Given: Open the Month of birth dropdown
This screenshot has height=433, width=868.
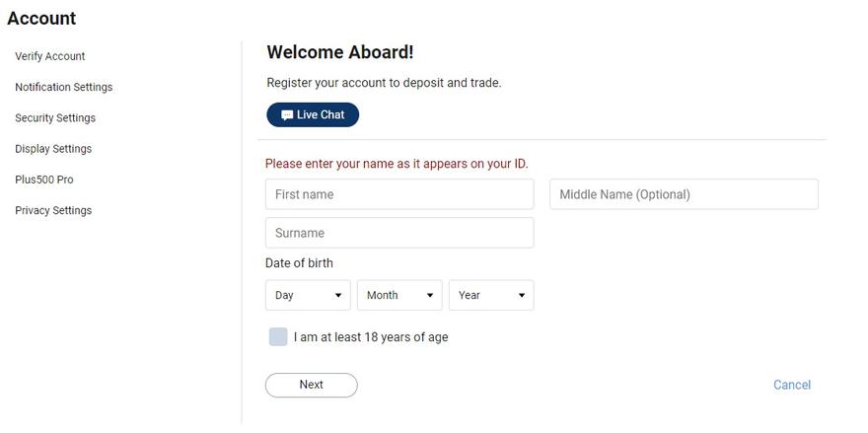Looking at the screenshot, I should (x=399, y=295).
